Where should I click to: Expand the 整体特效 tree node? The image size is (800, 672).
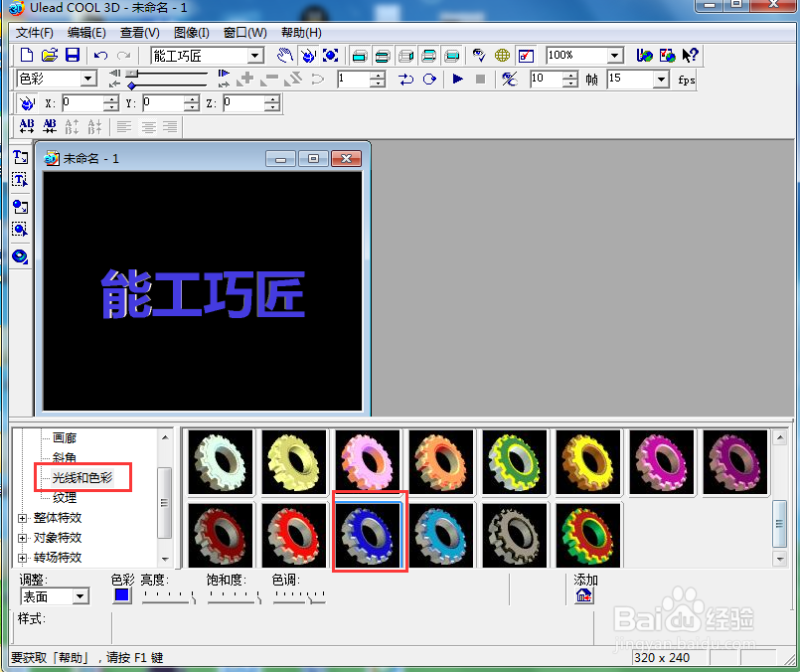click(22, 519)
